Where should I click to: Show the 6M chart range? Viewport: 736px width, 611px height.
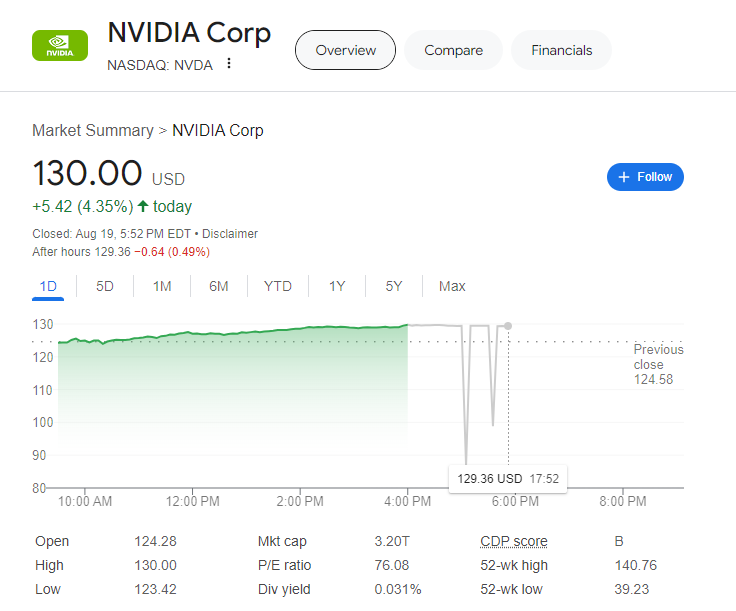coord(219,286)
